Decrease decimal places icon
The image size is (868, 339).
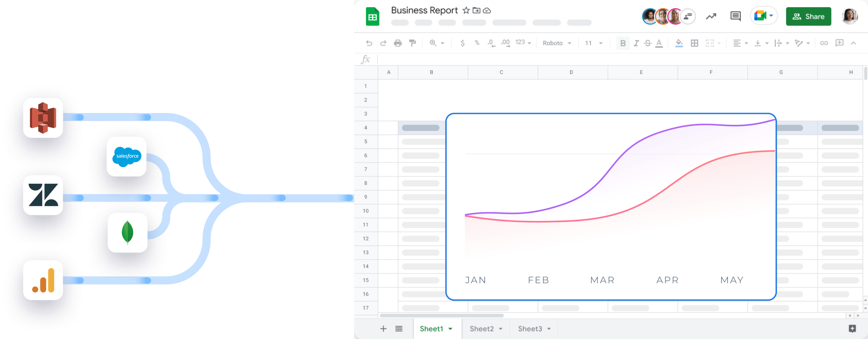[491, 43]
